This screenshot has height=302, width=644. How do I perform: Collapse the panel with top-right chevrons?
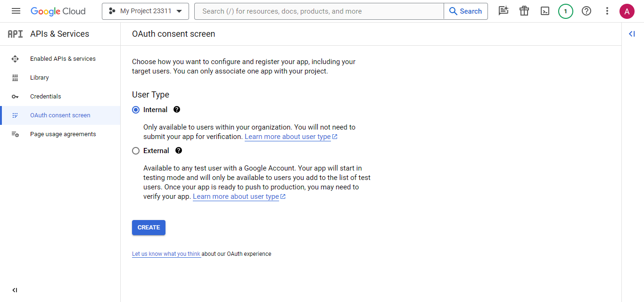[632, 33]
